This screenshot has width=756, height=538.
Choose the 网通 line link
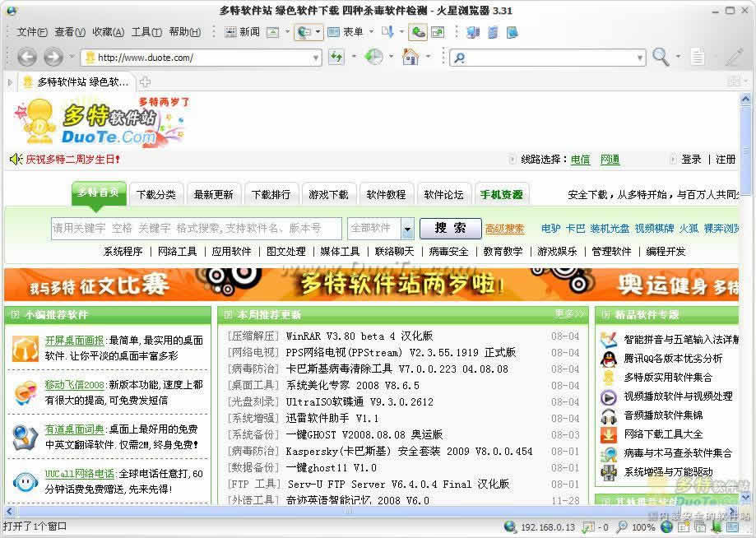610,159
